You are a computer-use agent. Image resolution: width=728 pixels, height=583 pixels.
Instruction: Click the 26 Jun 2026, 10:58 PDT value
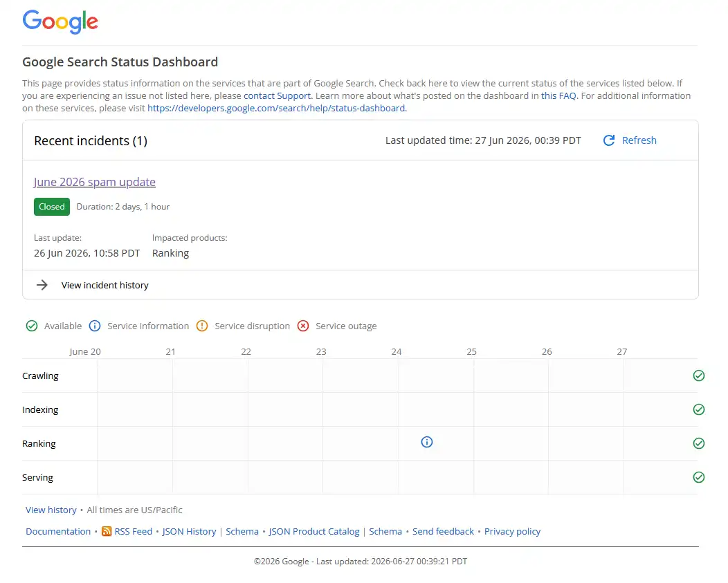point(87,253)
